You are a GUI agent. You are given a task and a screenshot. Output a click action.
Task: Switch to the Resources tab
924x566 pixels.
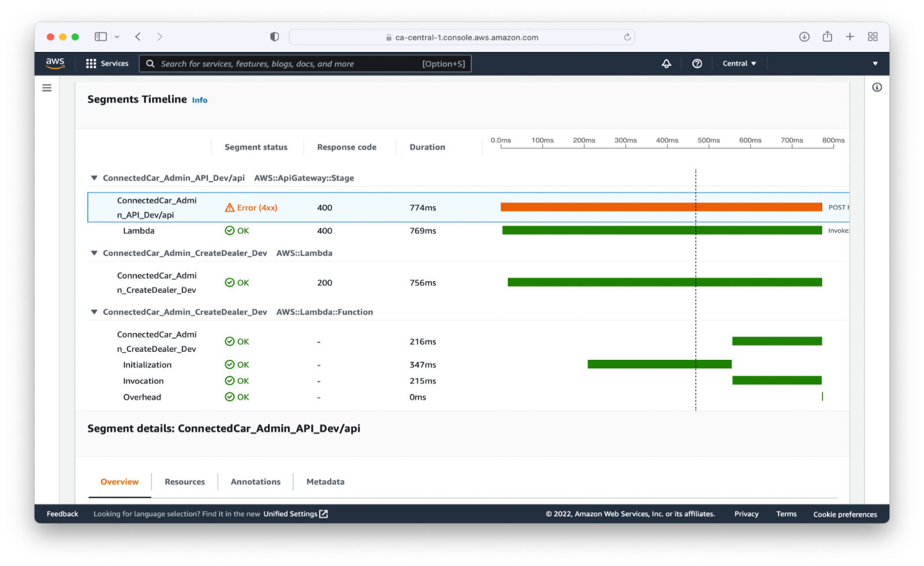pyautogui.click(x=185, y=482)
